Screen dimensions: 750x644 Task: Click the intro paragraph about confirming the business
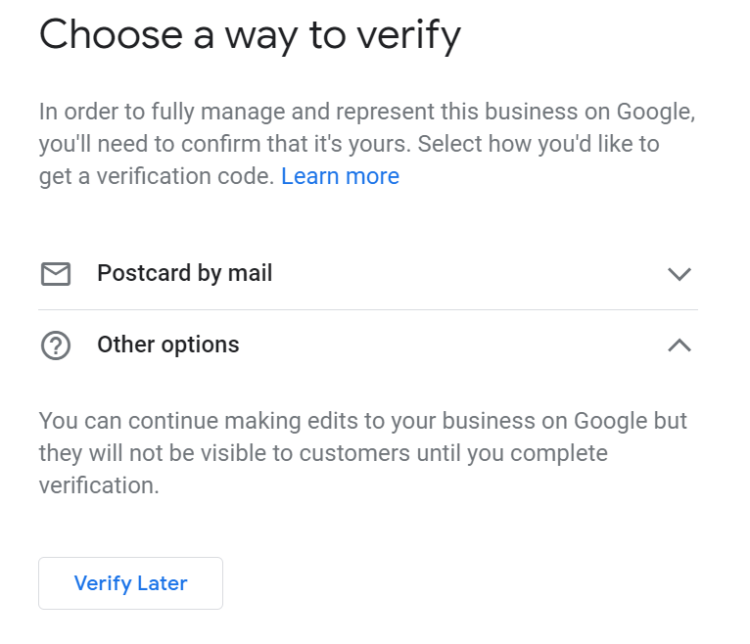[365, 143]
